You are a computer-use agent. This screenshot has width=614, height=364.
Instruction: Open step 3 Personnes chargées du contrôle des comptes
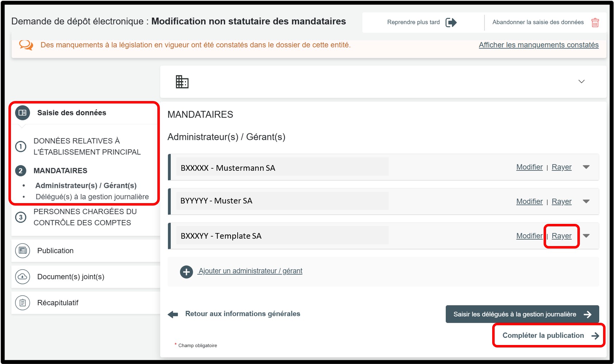(x=84, y=217)
